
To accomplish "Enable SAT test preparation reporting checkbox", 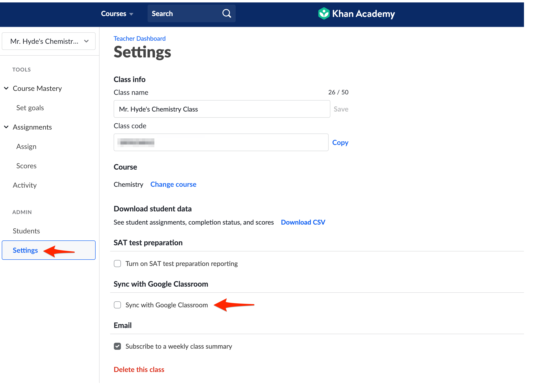I will point(117,264).
